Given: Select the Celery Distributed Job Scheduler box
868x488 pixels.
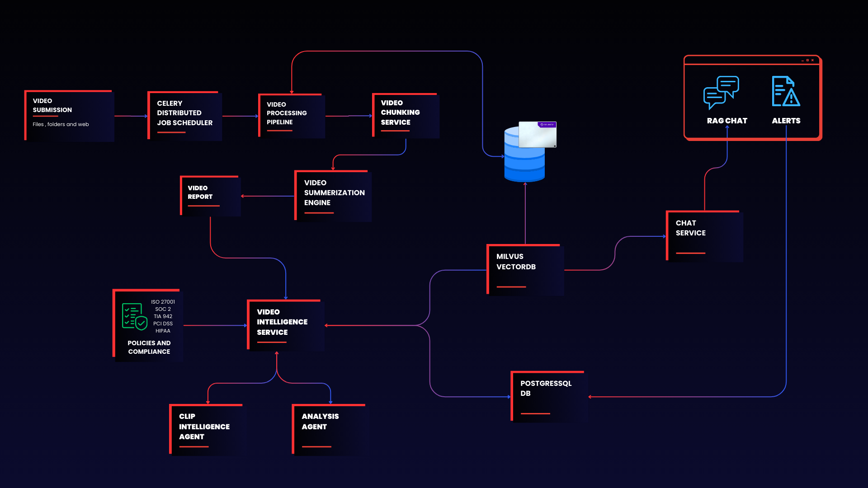Looking at the screenshot, I should tap(184, 116).
